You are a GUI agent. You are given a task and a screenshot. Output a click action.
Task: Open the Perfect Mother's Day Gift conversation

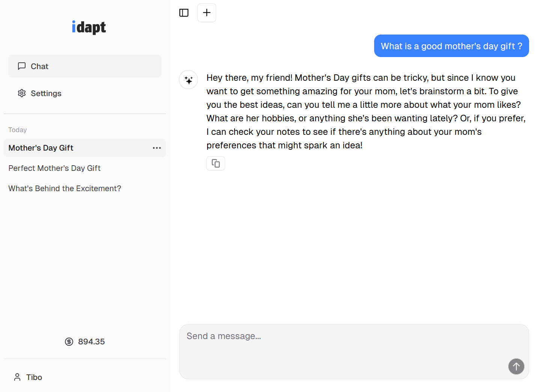click(x=85, y=168)
